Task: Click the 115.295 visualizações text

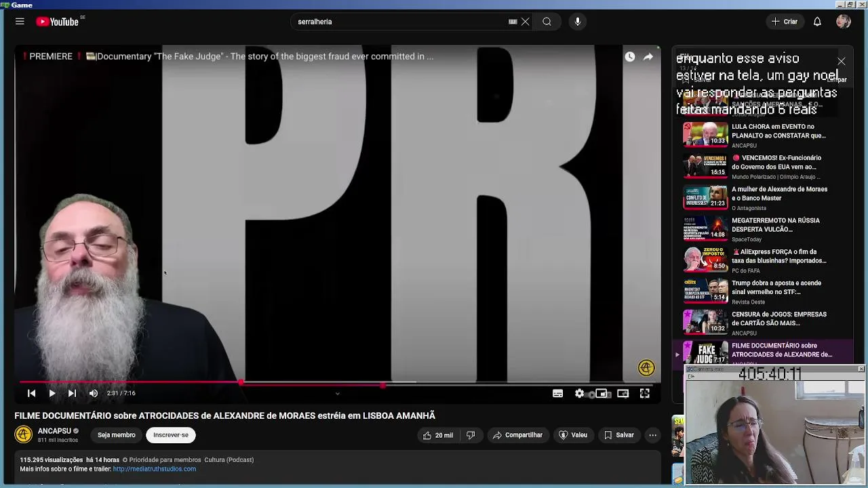Action: pyautogui.click(x=52, y=460)
